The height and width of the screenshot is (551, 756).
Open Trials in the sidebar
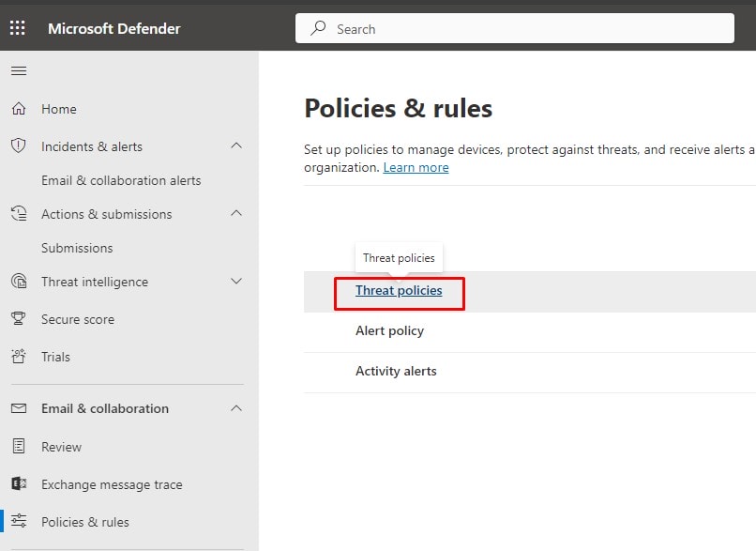(55, 357)
